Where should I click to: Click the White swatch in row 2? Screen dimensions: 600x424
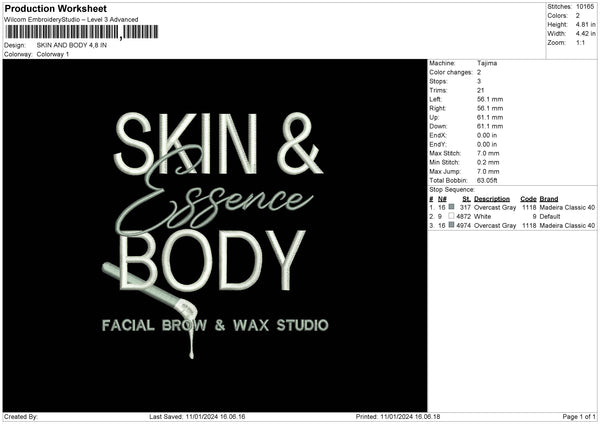[452, 216]
